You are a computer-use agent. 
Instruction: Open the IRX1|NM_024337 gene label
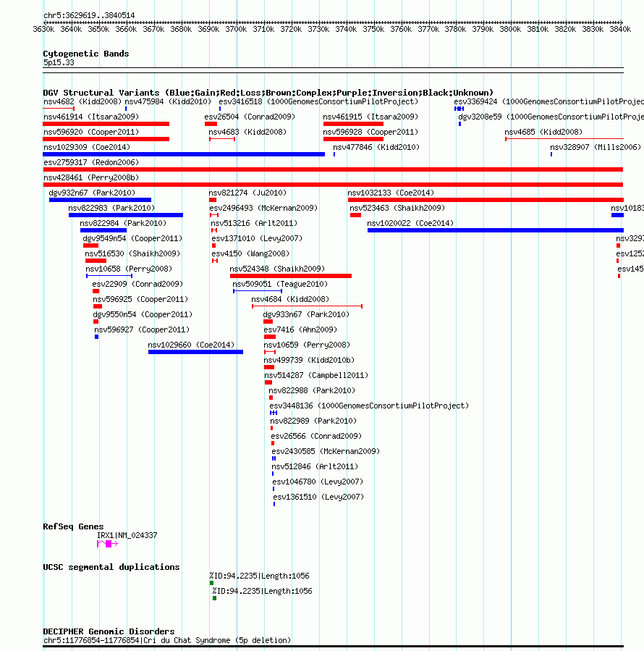point(127,536)
